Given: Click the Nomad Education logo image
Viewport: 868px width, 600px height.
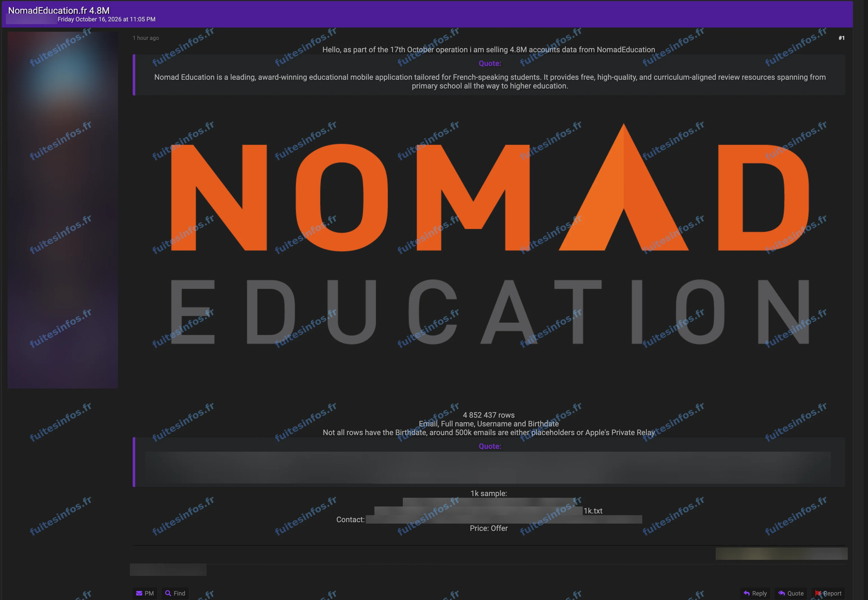Looking at the screenshot, I should click(x=490, y=234).
